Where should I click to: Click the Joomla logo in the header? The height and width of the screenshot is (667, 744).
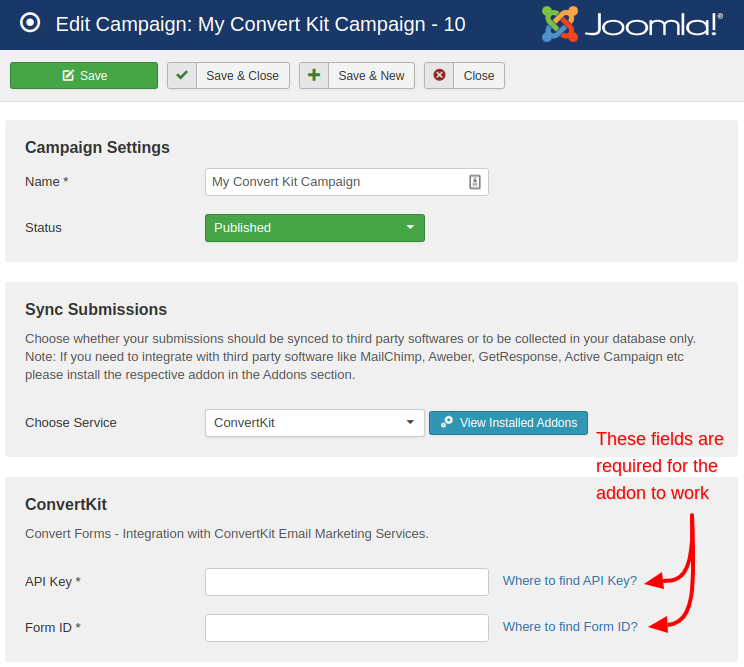coord(632,24)
